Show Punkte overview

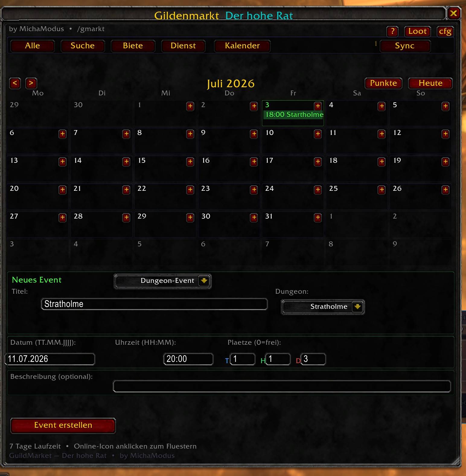384,83
